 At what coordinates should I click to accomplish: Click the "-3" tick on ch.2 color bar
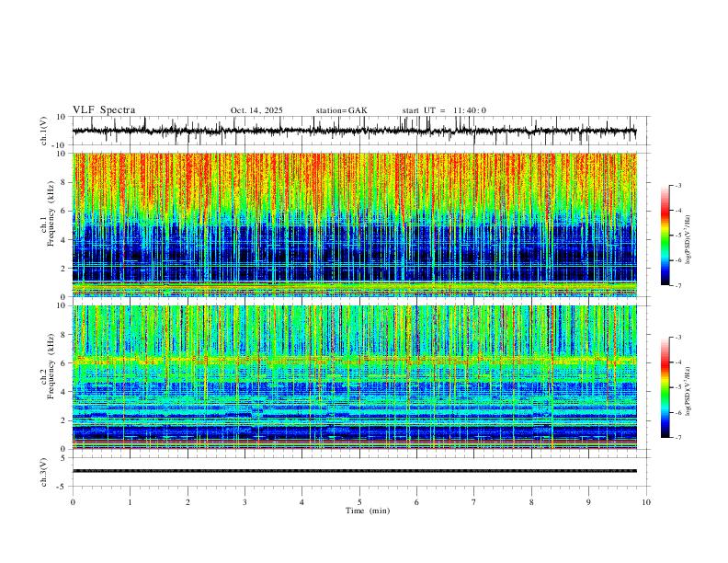(677, 338)
